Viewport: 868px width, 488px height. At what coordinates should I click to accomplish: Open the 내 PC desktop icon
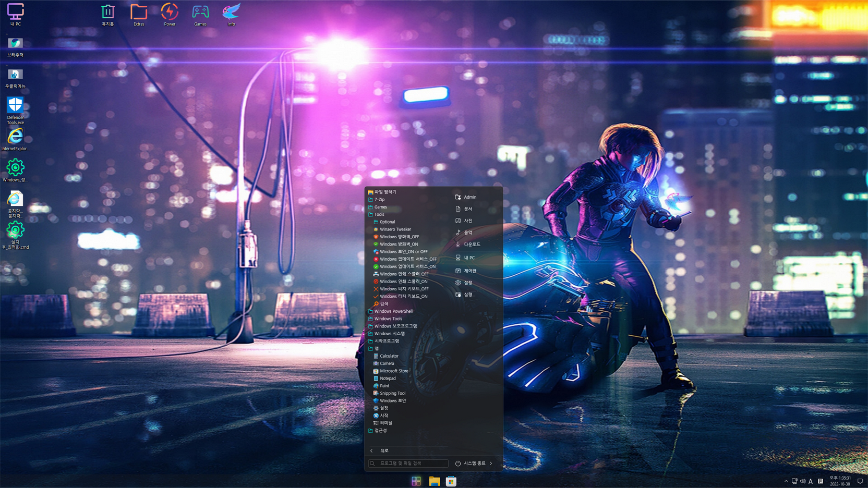click(x=15, y=15)
